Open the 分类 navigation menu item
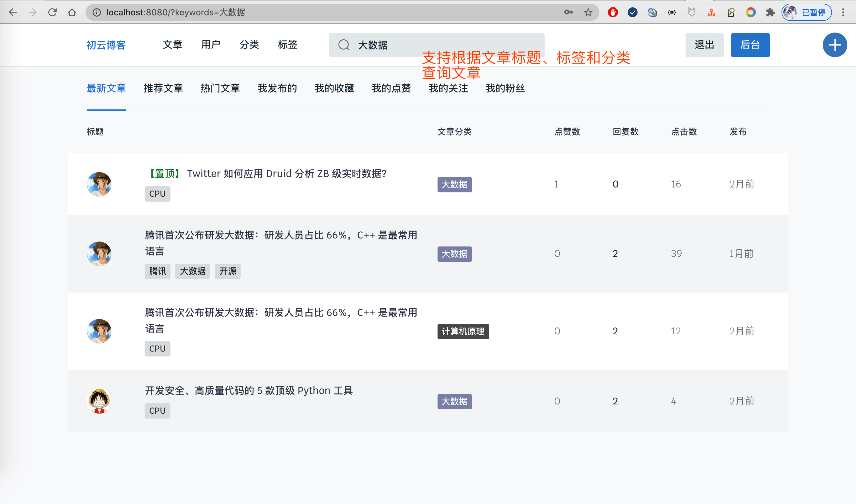Image resolution: width=856 pixels, height=504 pixels. coord(249,45)
